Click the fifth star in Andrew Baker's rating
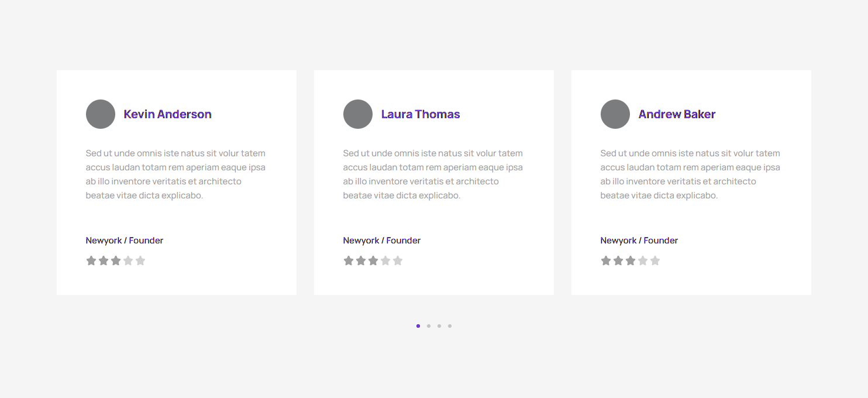The width and height of the screenshot is (868, 398). pyautogui.click(x=655, y=260)
